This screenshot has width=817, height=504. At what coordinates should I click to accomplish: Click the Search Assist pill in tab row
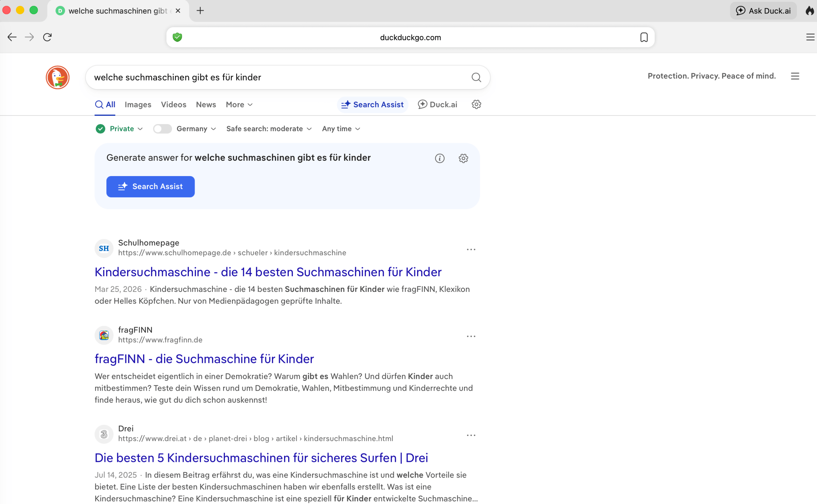pos(372,105)
